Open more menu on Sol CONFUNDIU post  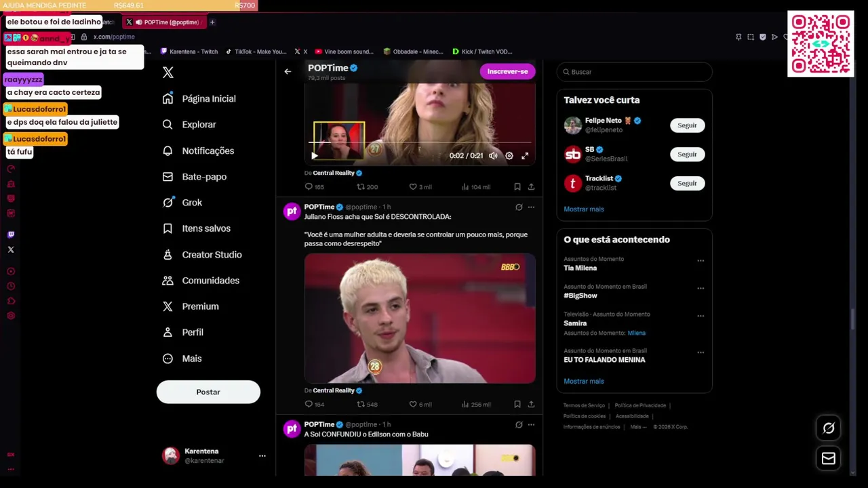point(531,425)
